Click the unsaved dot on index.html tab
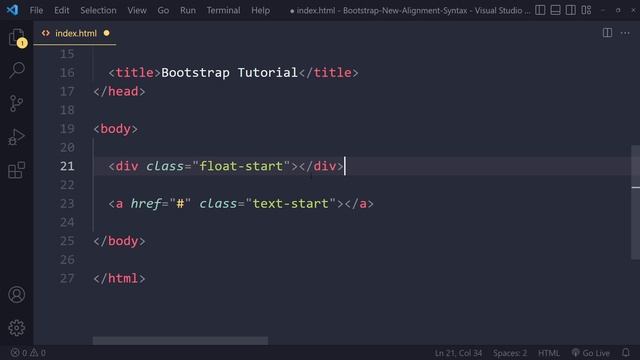Viewport: 640px width, 360px height. tap(107, 33)
